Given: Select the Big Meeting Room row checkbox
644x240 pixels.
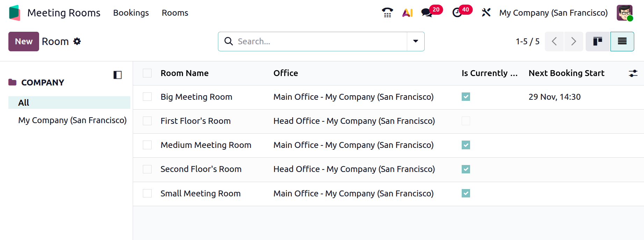Looking at the screenshot, I should (147, 97).
